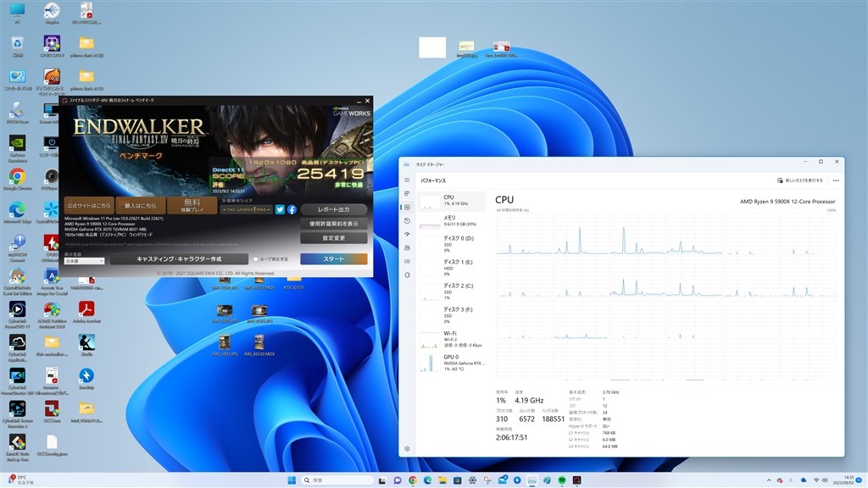Share benchmark result on Facebook
The width and height of the screenshot is (868, 488).
point(292,210)
